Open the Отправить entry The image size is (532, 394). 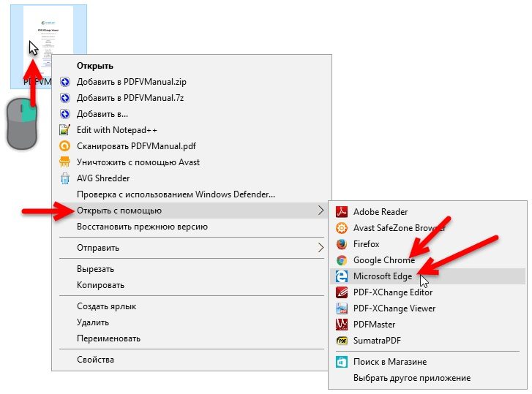point(192,248)
